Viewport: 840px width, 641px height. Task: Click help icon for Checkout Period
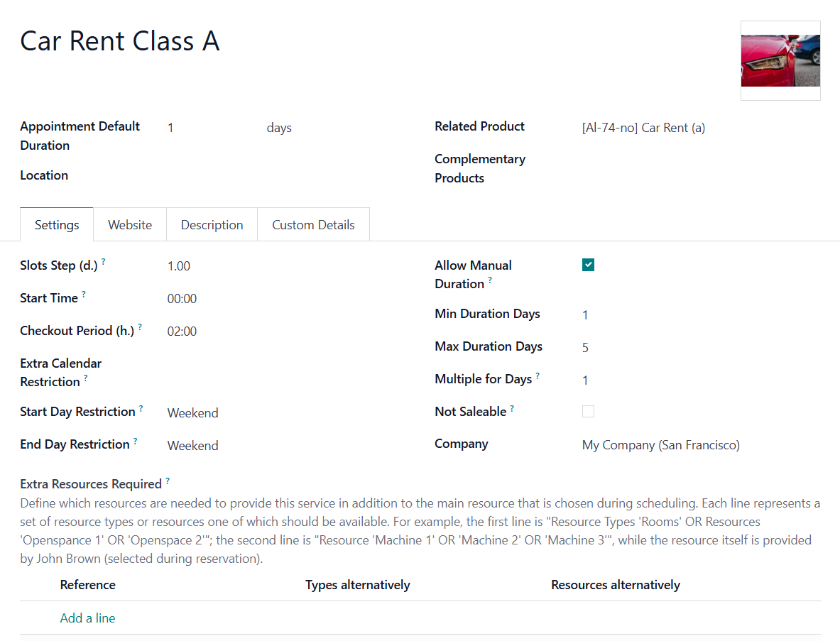tap(140, 327)
